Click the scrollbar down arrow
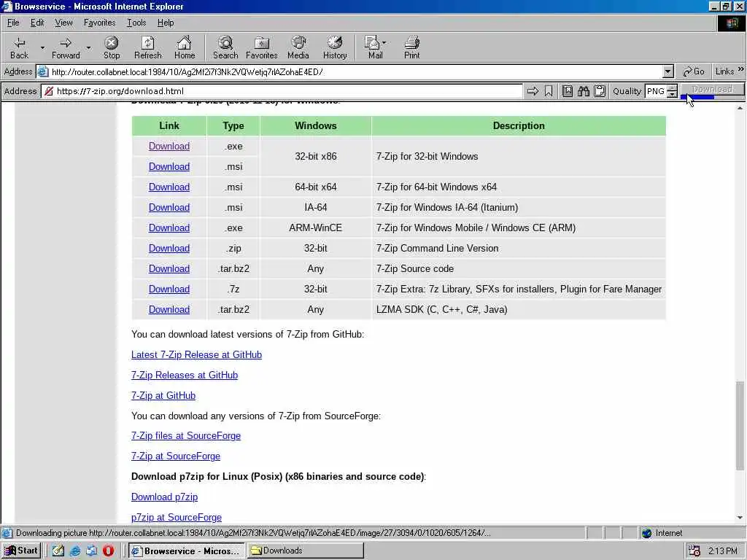 point(740,518)
